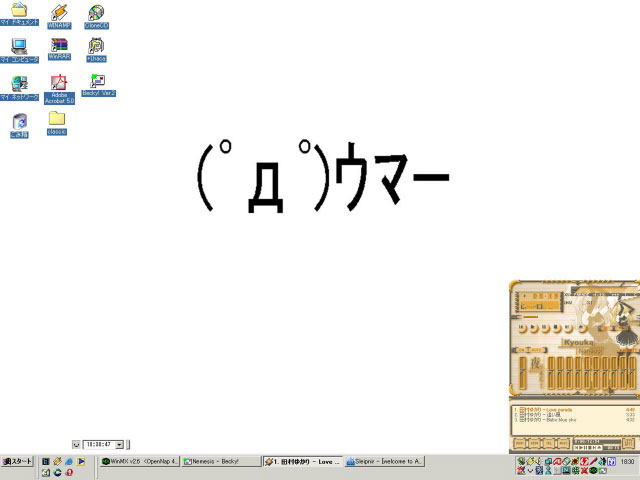This screenshot has width=640, height=480.
Task: Switch to Nemesis - Becky! taskbar window
Action: coord(220,461)
